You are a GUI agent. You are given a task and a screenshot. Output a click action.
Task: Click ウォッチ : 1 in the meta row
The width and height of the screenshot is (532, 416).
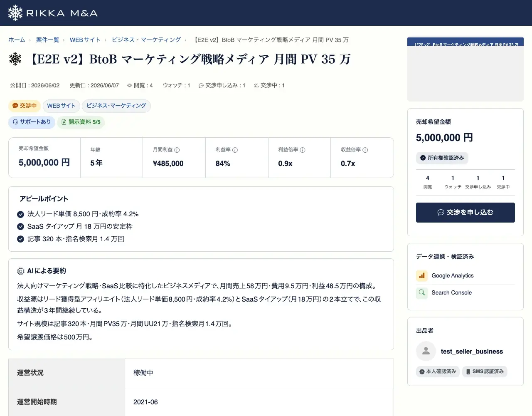(x=177, y=85)
